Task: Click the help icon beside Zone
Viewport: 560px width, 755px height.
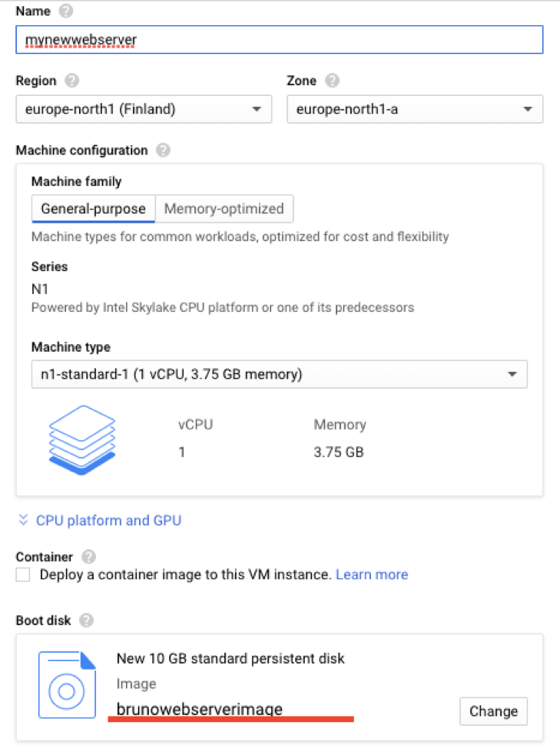Action: click(x=332, y=81)
